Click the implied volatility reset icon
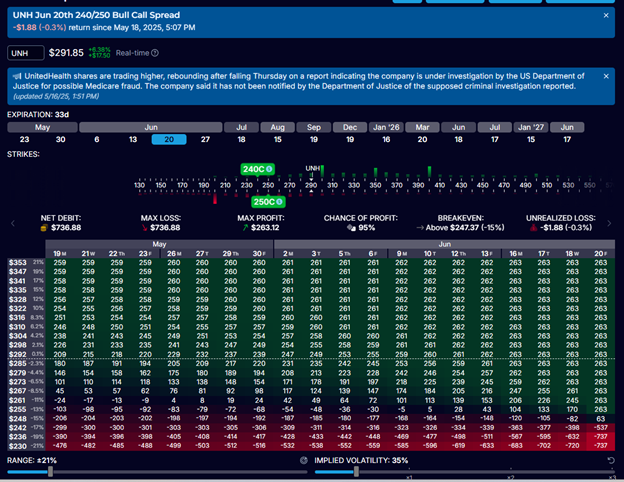Screen dimensions: 624x482 click(611, 461)
